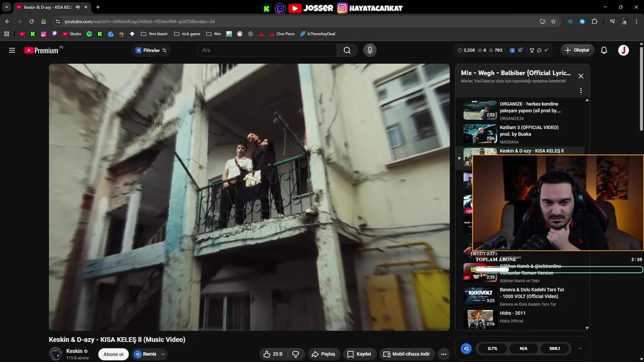Open the Spotify bookmark icon
Screen dimensions: 644x362
(x=89, y=34)
